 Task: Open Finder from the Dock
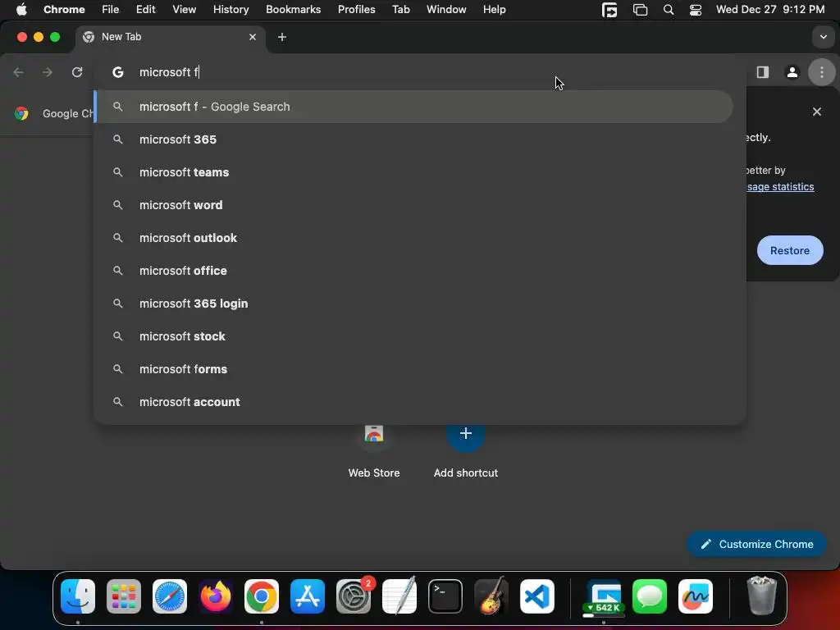point(78,596)
